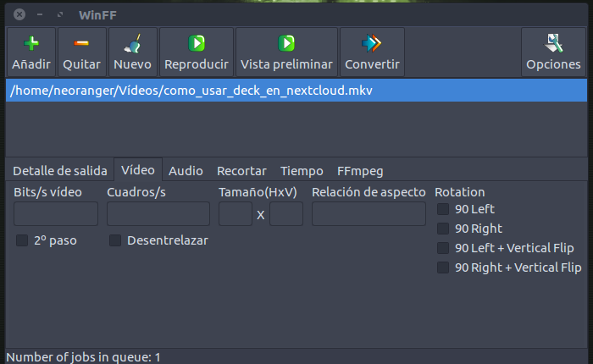This screenshot has height=364, width=593.
Task: Clear the list with Nuevo
Action: (x=132, y=52)
